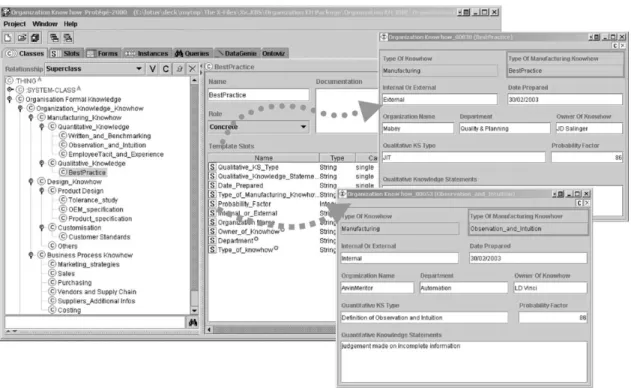Image resolution: width=631 pixels, height=391 pixels.
Task: Click the class tree vertical scrollbar down arrow
Action: click(x=194, y=311)
